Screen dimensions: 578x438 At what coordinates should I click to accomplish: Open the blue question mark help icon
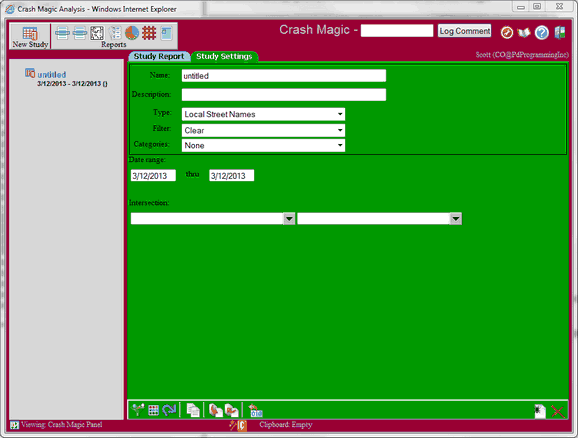click(542, 32)
